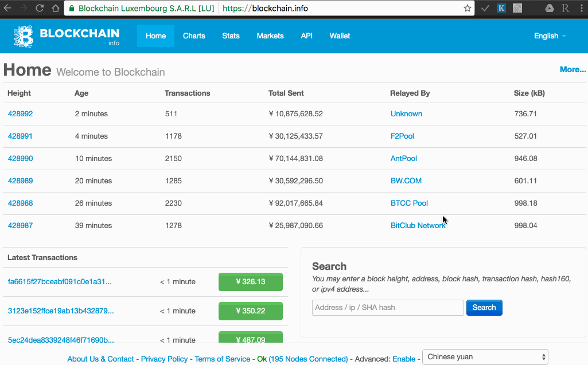Focus the Address / ip / SHA hash field
The height and width of the screenshot is (365, 588).
[388, 308]
